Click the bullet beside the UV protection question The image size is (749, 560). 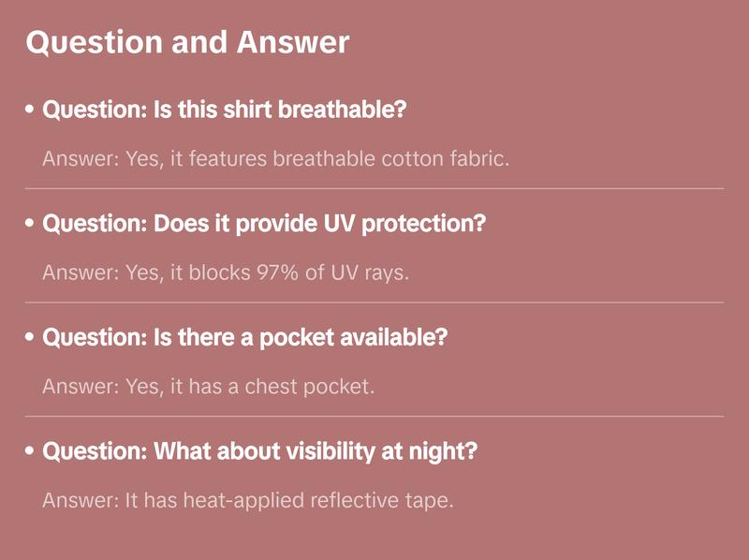point(31,225)
